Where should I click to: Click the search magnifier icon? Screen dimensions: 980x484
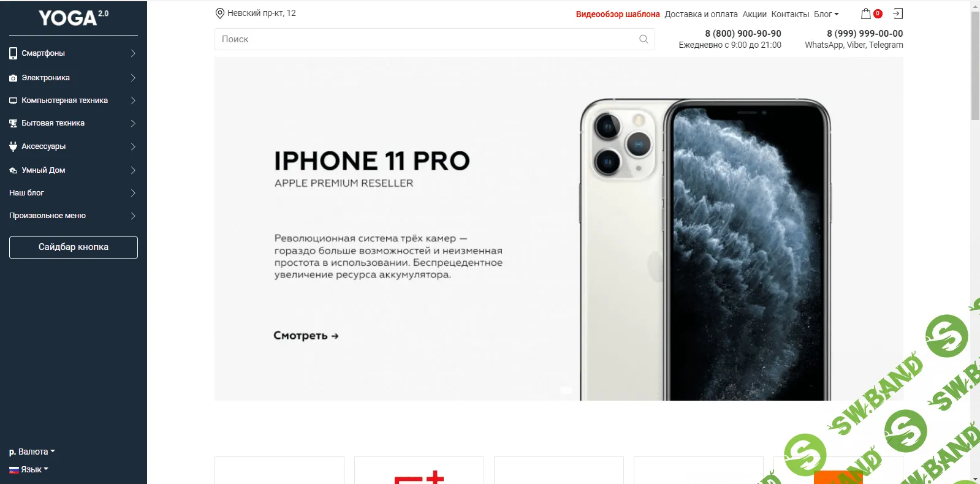pos(644,39)
